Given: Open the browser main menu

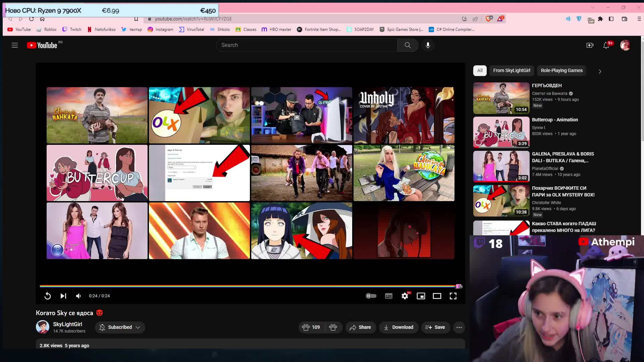Looking at the screenshot, I should click(639, 19).
